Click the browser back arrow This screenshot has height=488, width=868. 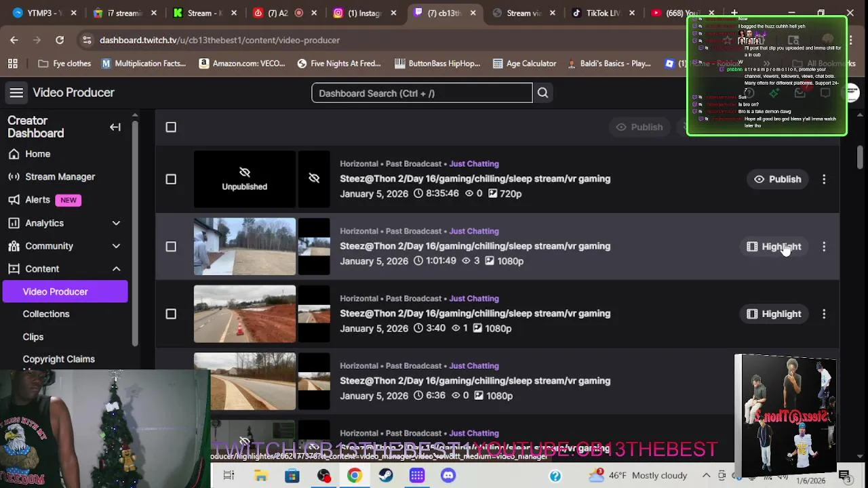point(14,40)
